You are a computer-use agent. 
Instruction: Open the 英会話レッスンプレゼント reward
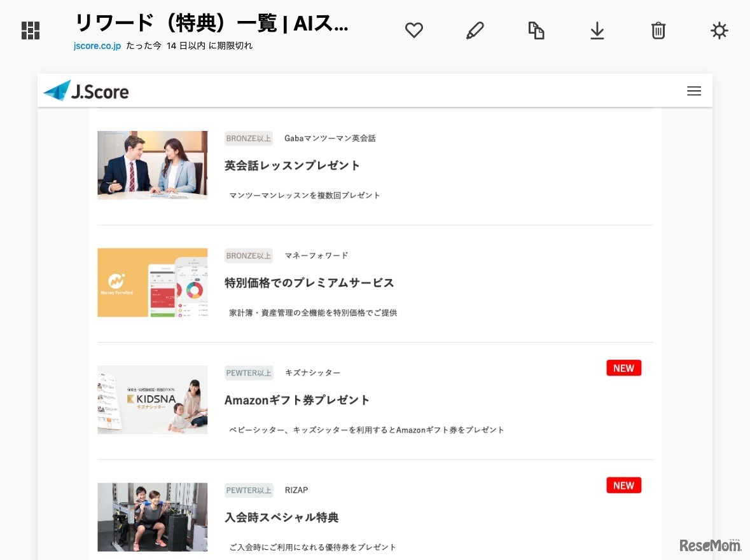pos(291,165)
